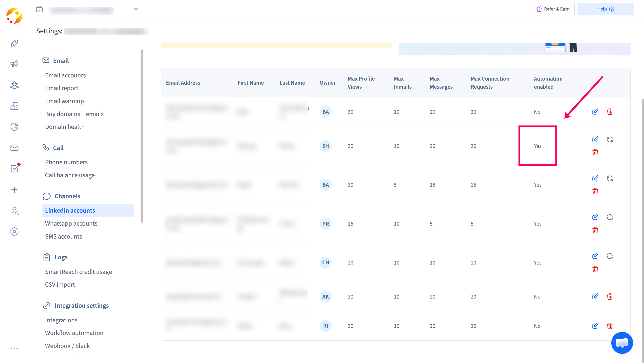Click the Max Profile Views column header

tap(361, 83)
